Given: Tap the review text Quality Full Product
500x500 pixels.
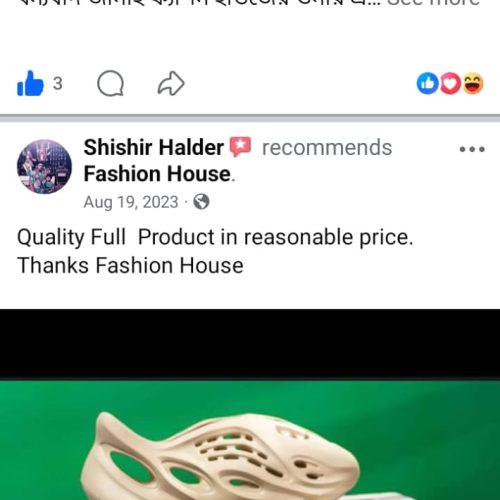Looking at the screenshot, I should [x=215, y=237].
